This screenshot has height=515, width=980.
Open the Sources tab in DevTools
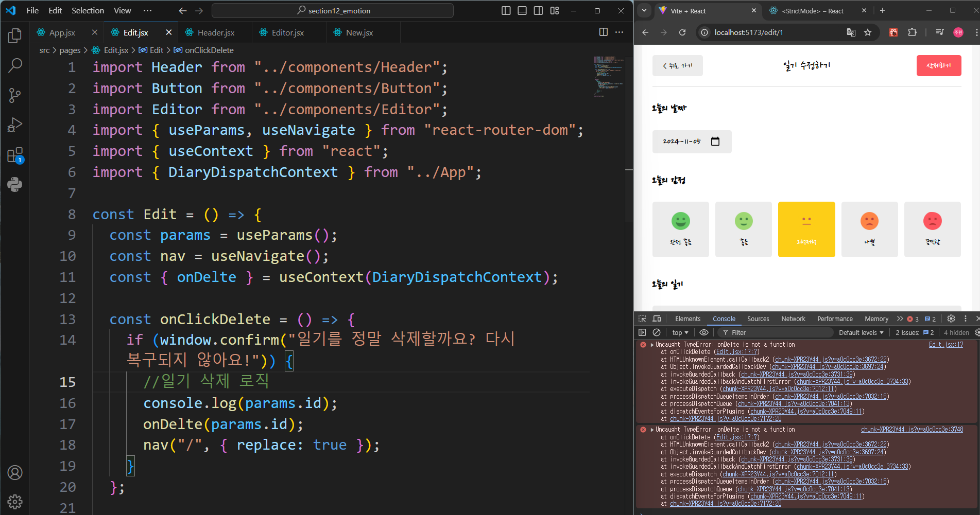click(758, 318)
